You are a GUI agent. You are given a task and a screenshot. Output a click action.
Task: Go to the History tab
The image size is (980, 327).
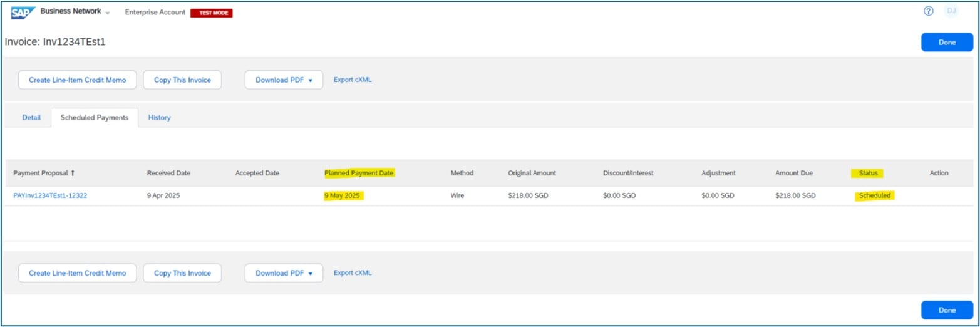point(159,118)
